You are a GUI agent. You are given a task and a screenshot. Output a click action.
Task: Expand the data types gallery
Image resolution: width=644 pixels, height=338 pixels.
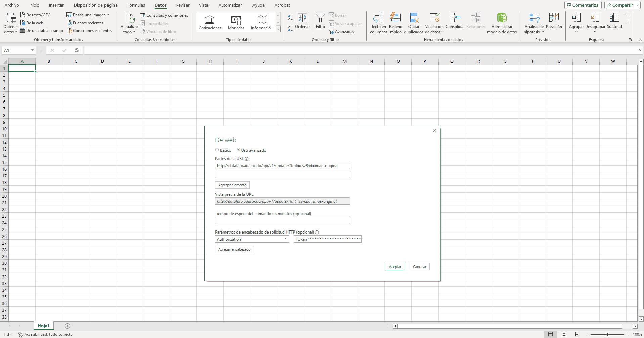pyautogui.click(x=278, y=29)
